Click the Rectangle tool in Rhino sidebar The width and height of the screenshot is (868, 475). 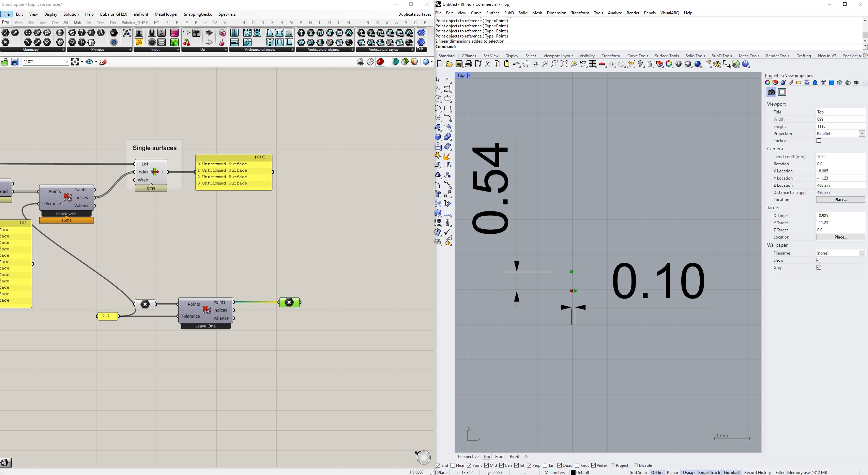click(x=447, y=108)
